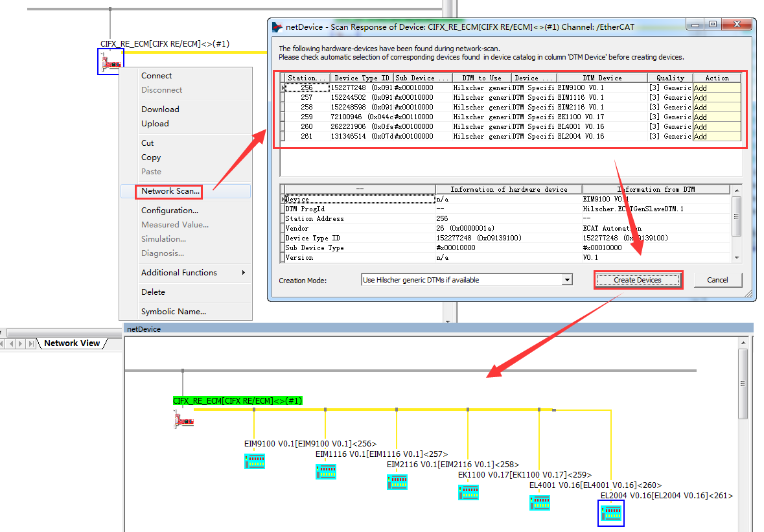Open the Add action cell for station 259
764x532 pixels.
pyautogui.click(x=717, y=117)
